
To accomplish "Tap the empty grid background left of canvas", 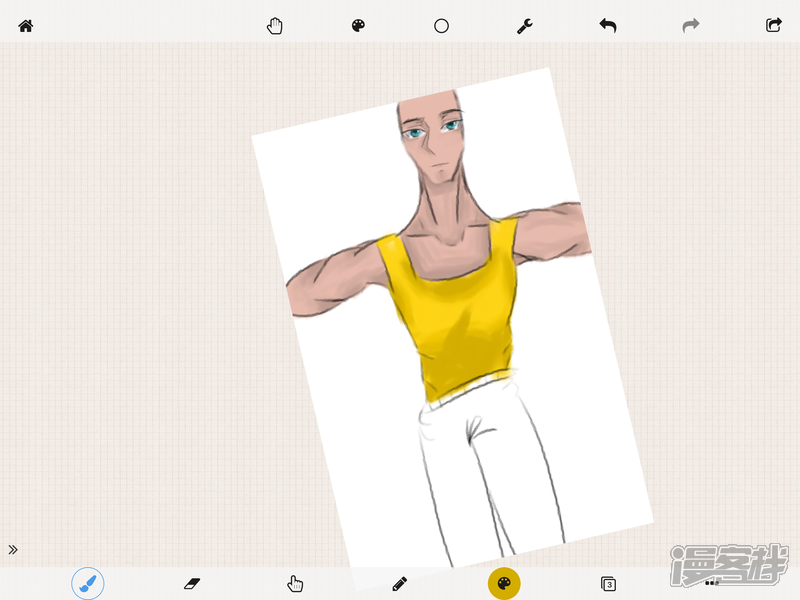I will pyautogui.click(x=130, y=300).
